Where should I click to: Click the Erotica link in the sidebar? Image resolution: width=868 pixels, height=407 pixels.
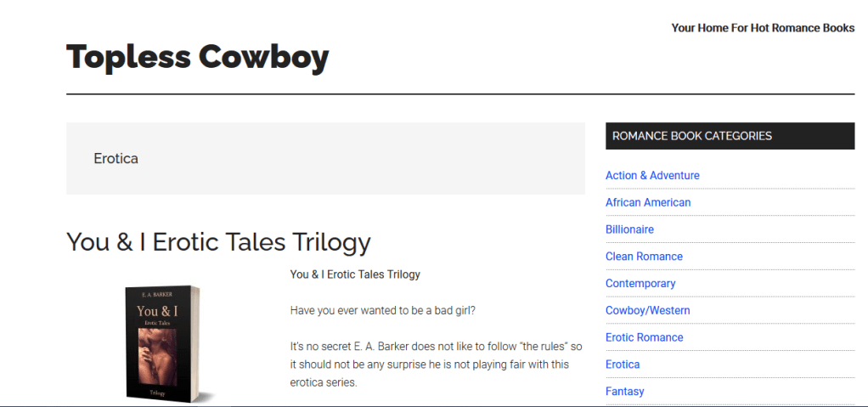click(623, 365)
